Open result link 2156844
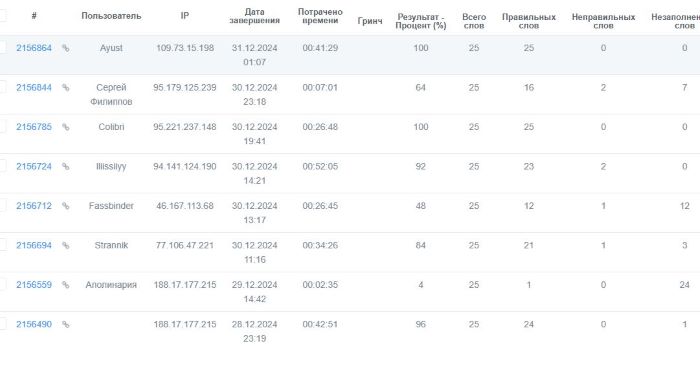 tap(34, 87)
